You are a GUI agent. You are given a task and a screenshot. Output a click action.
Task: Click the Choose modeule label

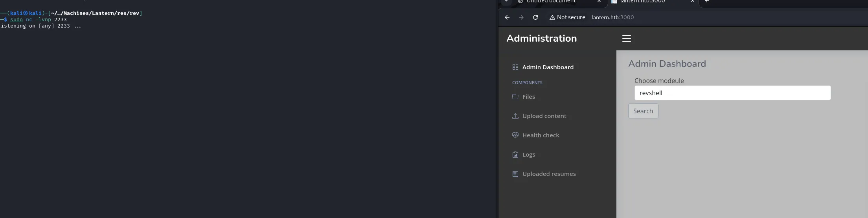(659, 81)
